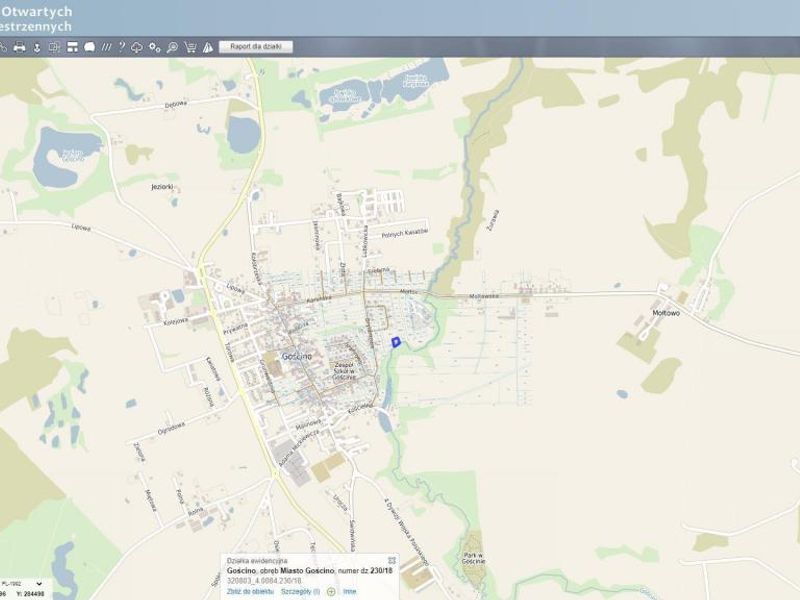Open settings with the gears icon

[x=155, y=47]
